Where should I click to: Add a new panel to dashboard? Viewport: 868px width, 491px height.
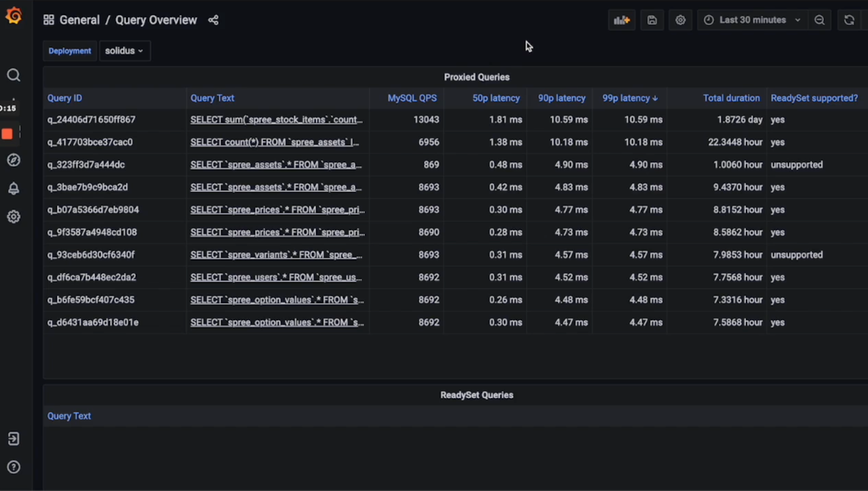622,20
